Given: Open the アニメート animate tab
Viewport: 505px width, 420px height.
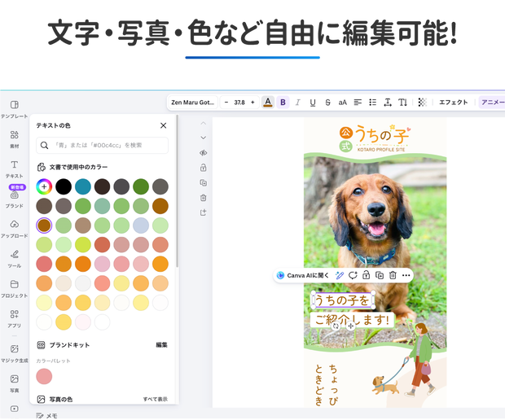Looking at the screenshot, I should 493,103.
